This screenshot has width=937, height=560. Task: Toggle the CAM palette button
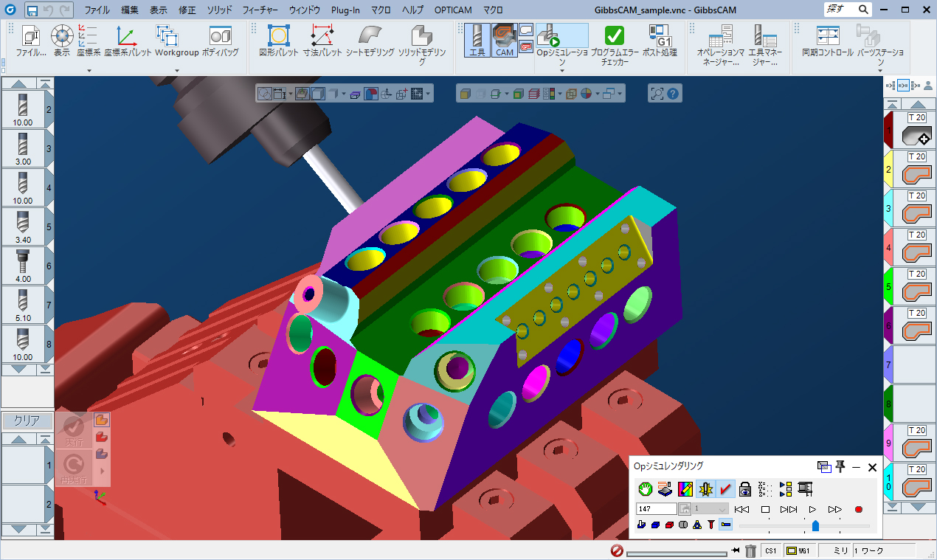[505, 40]
